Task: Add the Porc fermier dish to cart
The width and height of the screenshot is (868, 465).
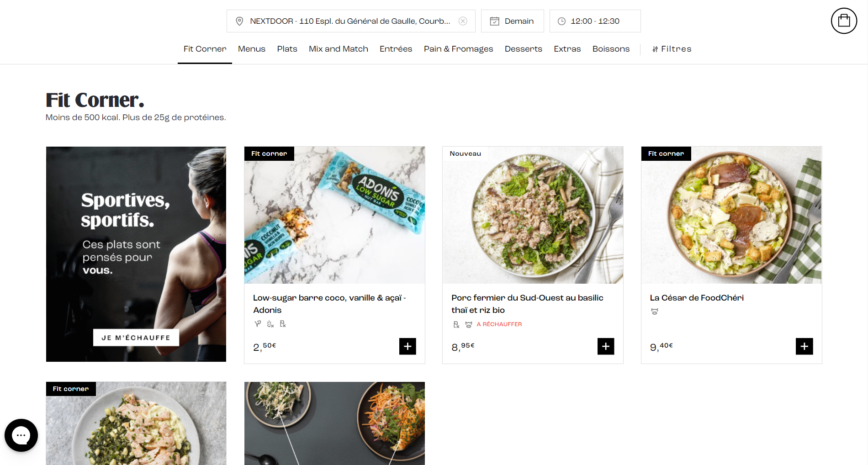Action: pyautogui.click(x=605, y=346)
